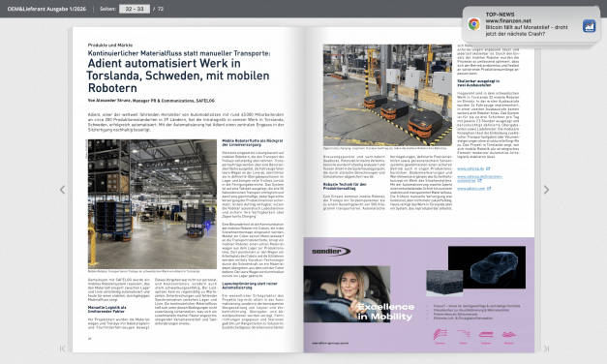Click external-link icon beside www.adient.com
The width and height of the screenshot is (607, 364).
[489, 188]
